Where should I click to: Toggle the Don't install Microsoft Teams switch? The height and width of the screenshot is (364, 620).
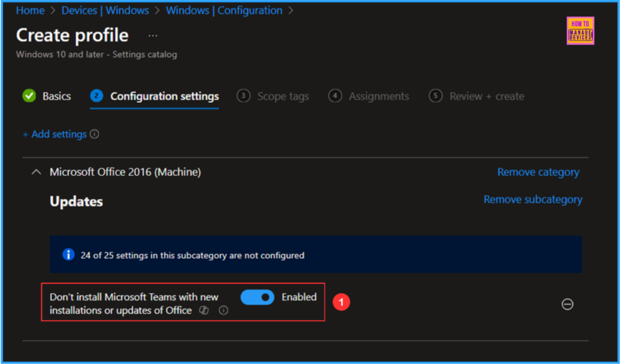point(257,297)
